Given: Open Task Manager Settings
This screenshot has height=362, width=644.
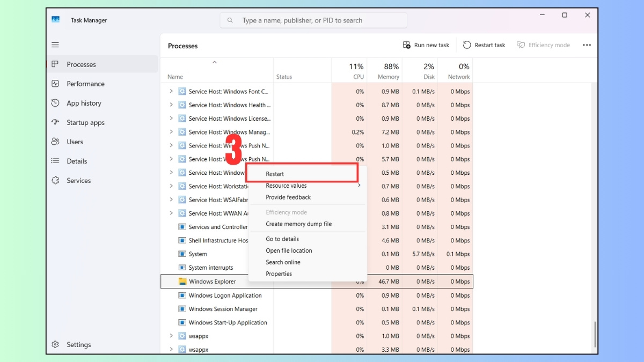Looking at the screenshot, I should [x=78, y=344].
